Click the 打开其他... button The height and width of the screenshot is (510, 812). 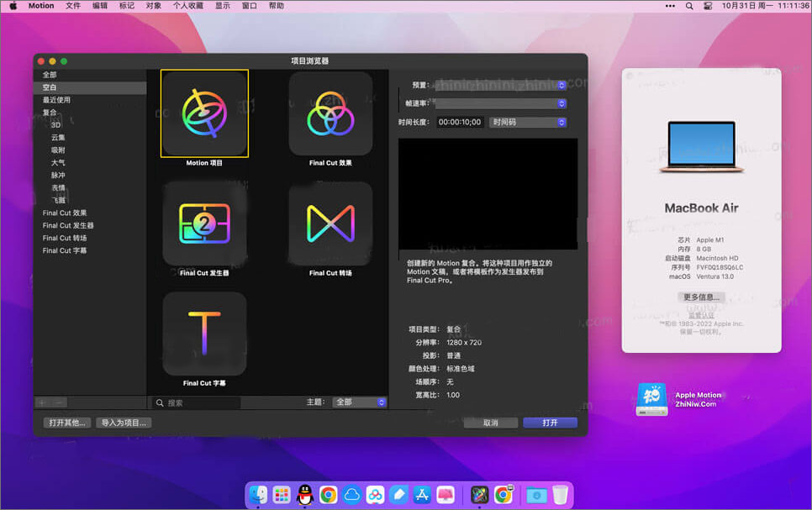click(66, 423)
